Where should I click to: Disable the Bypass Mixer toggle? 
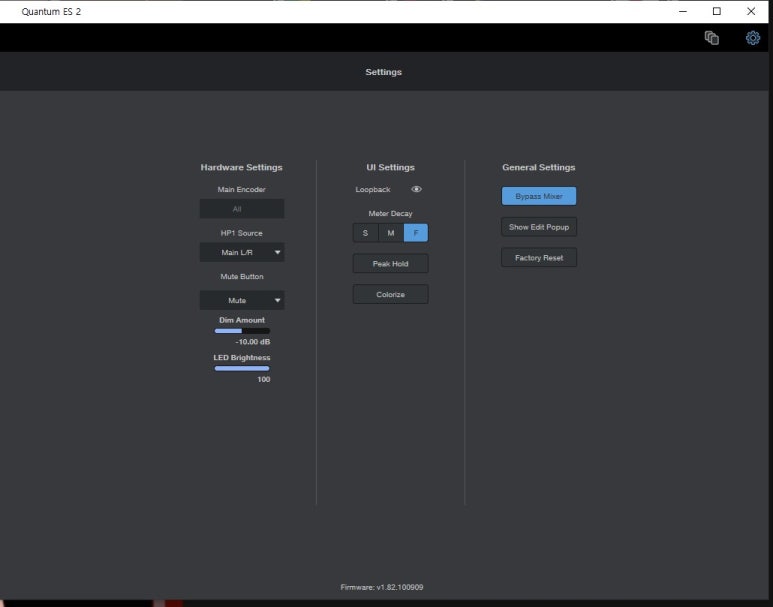click(x=539, y=196)
